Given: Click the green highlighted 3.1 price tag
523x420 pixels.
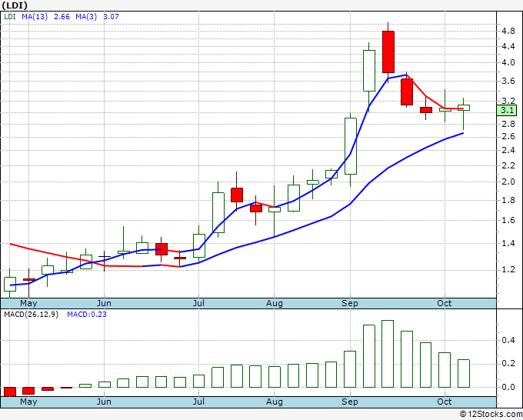Looking at the screenshot, I should pyautogui.click(x=507, y=110).
